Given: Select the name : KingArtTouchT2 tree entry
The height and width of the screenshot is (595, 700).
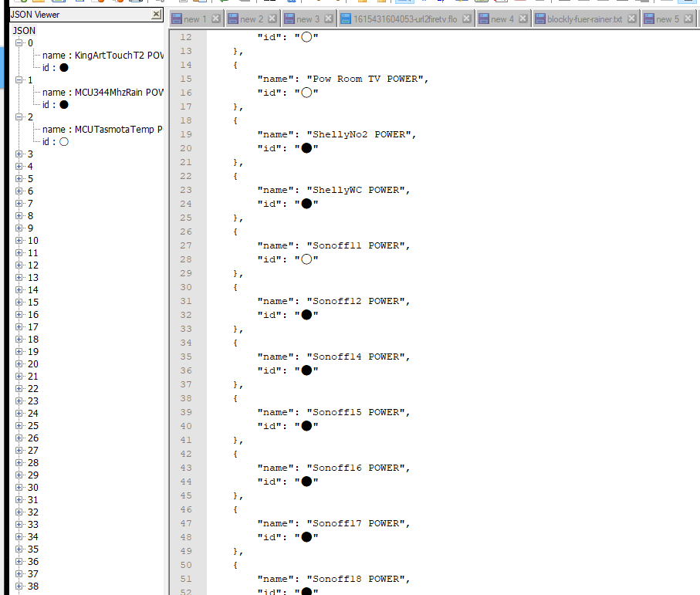Looking at the screenshot, I should pos(103,56).
